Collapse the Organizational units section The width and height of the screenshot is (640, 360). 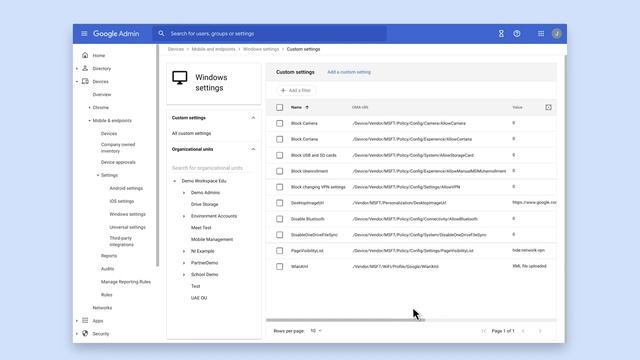[253, 149]
